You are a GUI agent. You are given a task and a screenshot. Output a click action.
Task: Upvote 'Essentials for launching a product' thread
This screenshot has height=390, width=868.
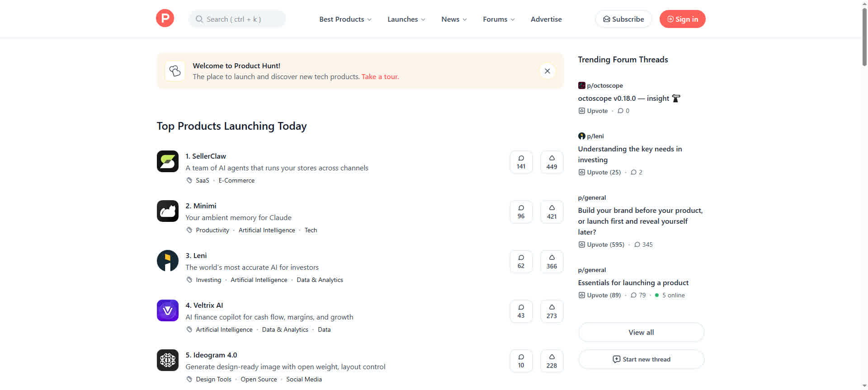[599, 295]
